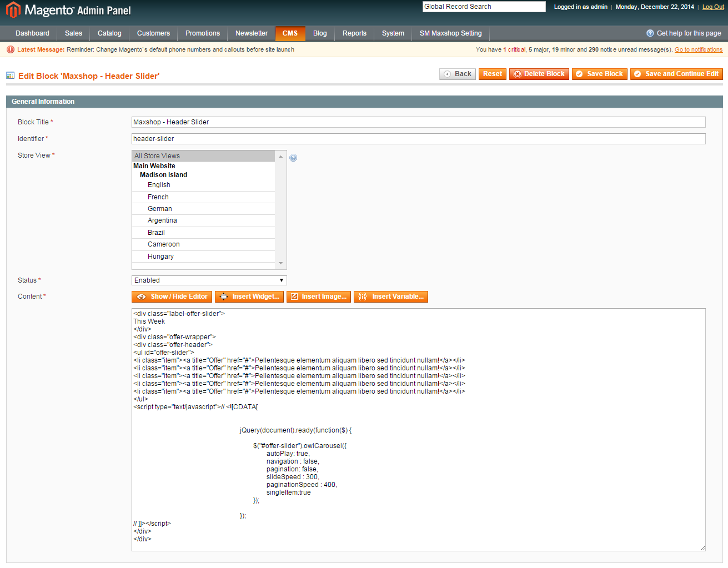Open the Customers menu
Viewport: 728px width, 568px height.
[x=153, y=33]
